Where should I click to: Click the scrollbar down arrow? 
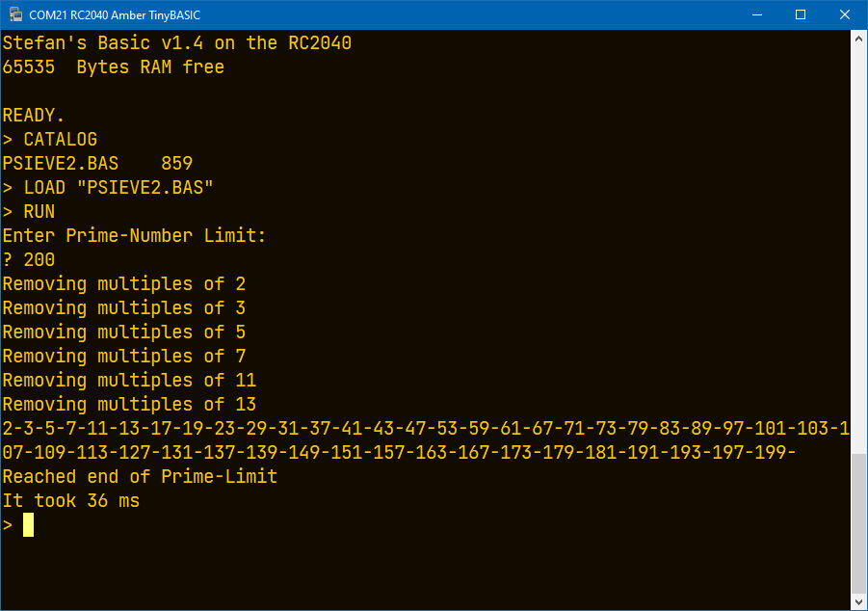click(858, 601)
